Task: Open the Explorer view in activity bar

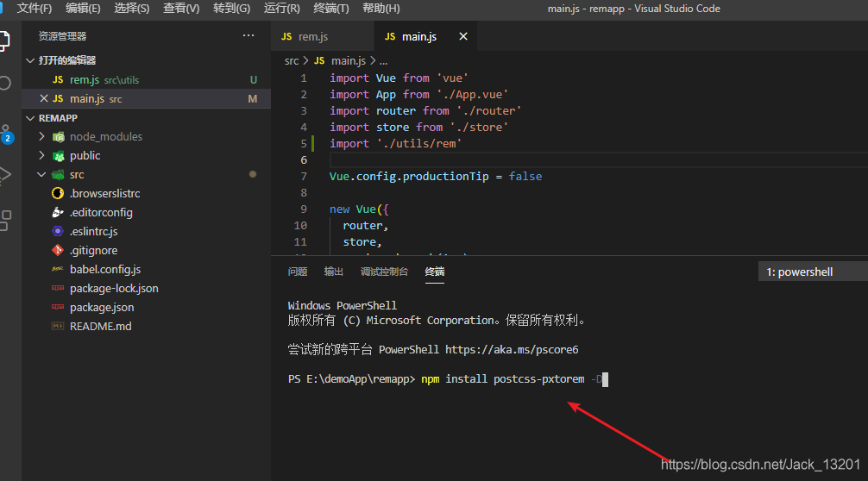Action: [4, 40]
